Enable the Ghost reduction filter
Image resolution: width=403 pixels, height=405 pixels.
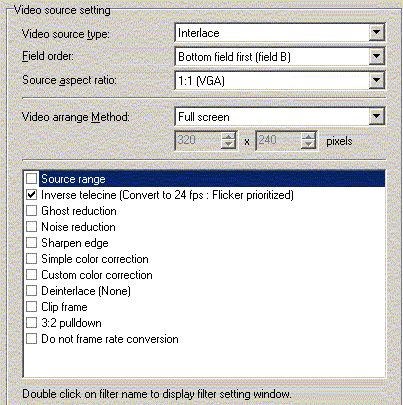pyautogui.click(x=31, y=211)
